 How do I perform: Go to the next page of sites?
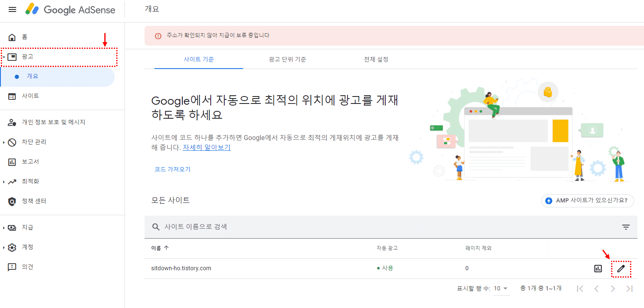613,289
